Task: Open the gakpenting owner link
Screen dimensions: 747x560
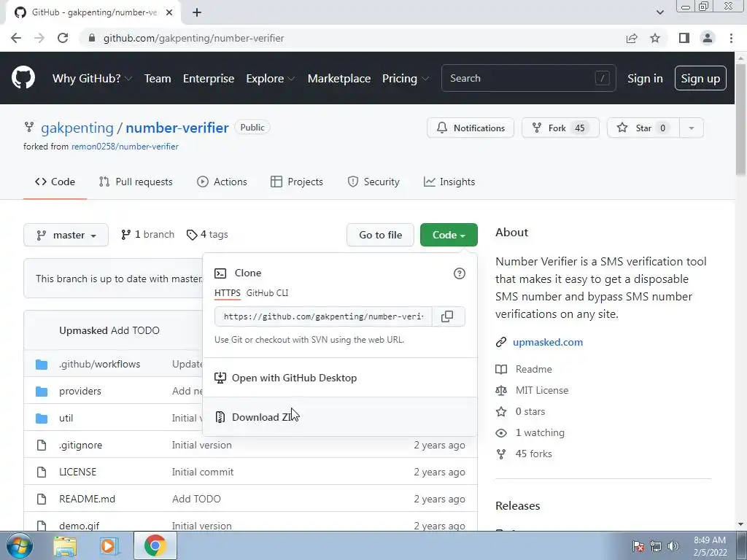Action: [77, 128]
